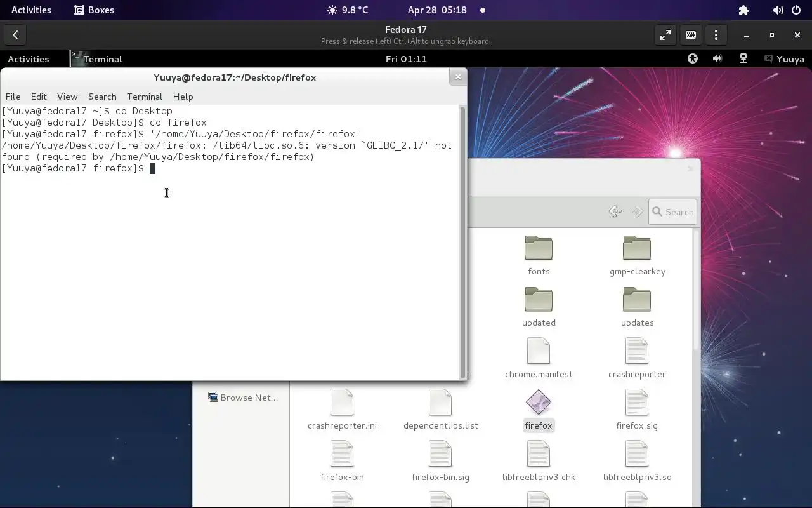Open the Boxes keyboard shortcuts button
Screen dimensions: 812x508
pos(690,35)
